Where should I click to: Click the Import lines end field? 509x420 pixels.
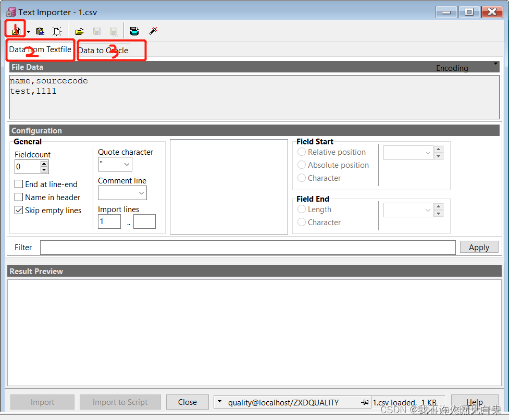pos(144,221)
